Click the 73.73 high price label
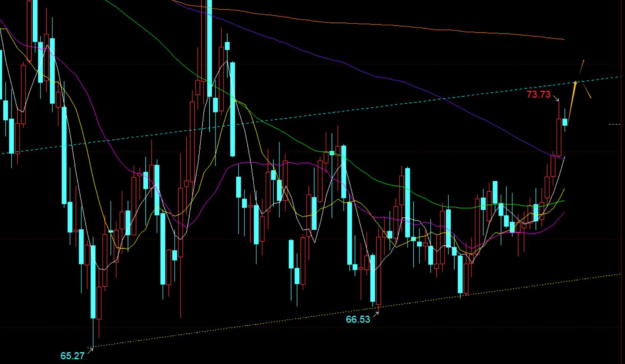Image resolution: width=625 pixels, height=364 pixels. pos(538,95)
